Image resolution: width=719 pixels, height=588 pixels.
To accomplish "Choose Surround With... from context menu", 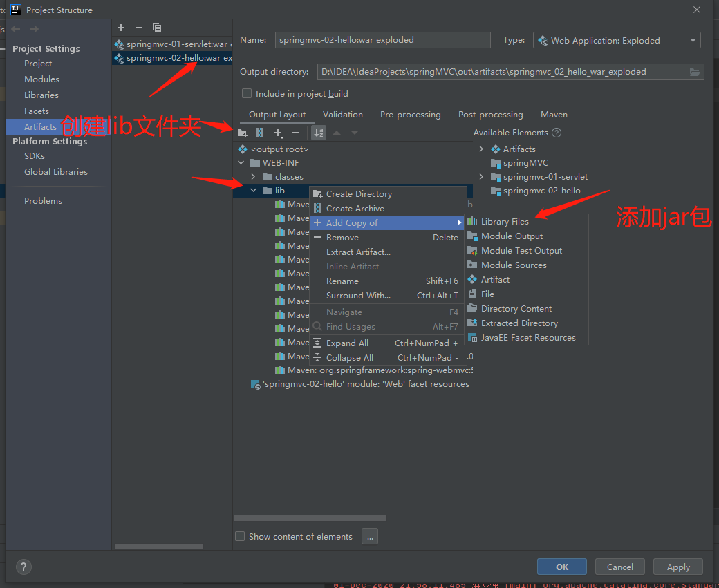I will pos(387,296).
